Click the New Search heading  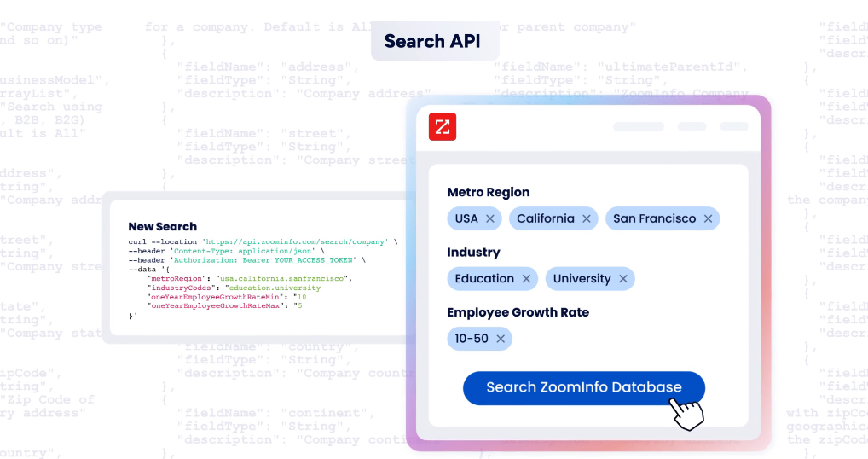point(162,226)
